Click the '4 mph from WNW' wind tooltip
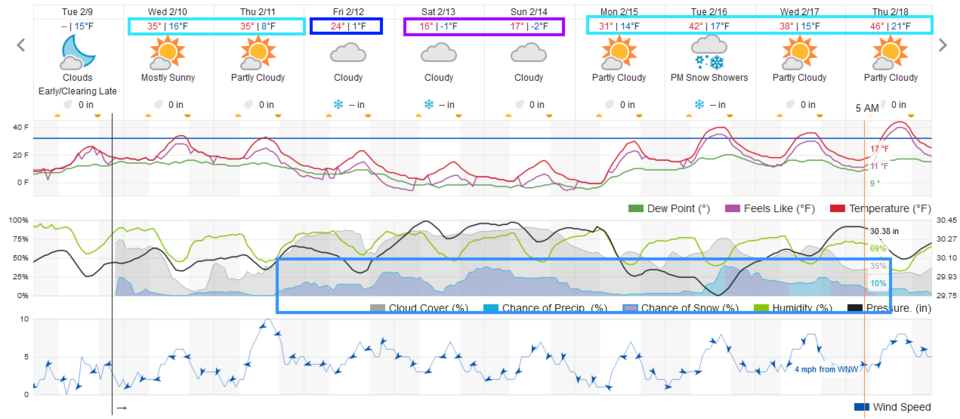Viewport: 960px width, 419px height. click(x=826, y=369)
